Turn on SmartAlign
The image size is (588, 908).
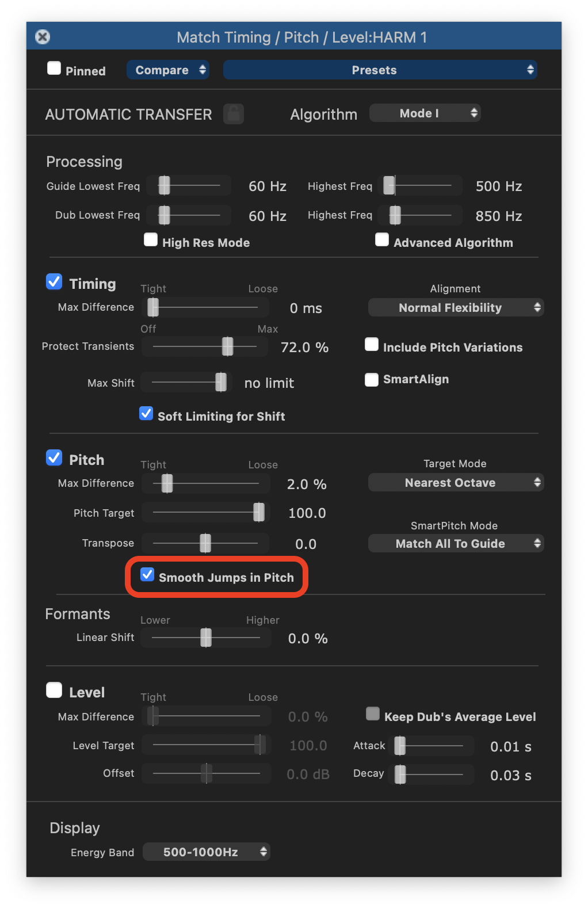coord(372,380)
